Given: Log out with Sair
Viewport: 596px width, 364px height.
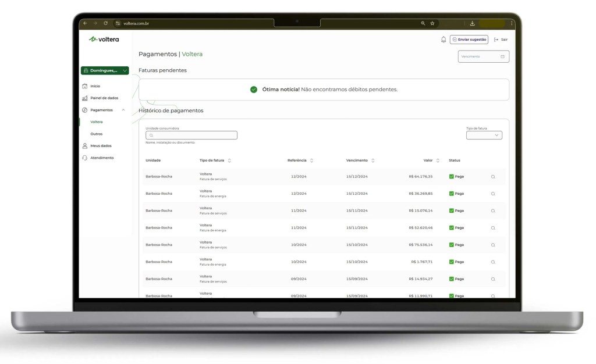Looking at the screenshot, I should point(501,40).
